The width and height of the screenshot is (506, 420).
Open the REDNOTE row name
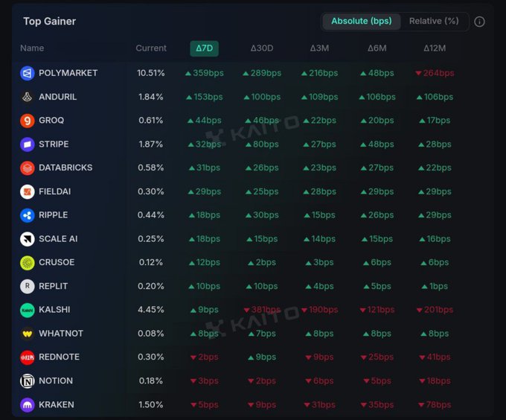(59, 357)
